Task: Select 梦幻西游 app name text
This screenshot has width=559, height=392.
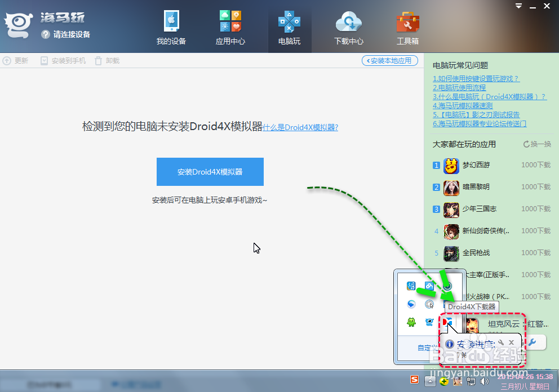Action: (476, 165)
